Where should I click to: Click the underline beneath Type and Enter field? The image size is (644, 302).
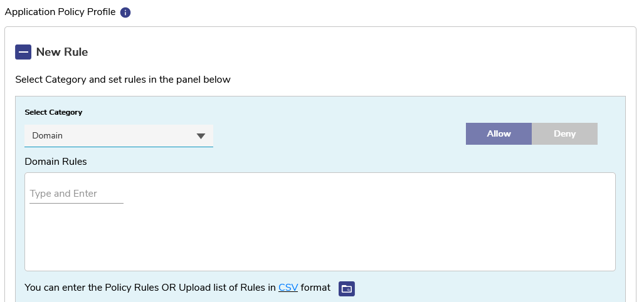[76, 203]
